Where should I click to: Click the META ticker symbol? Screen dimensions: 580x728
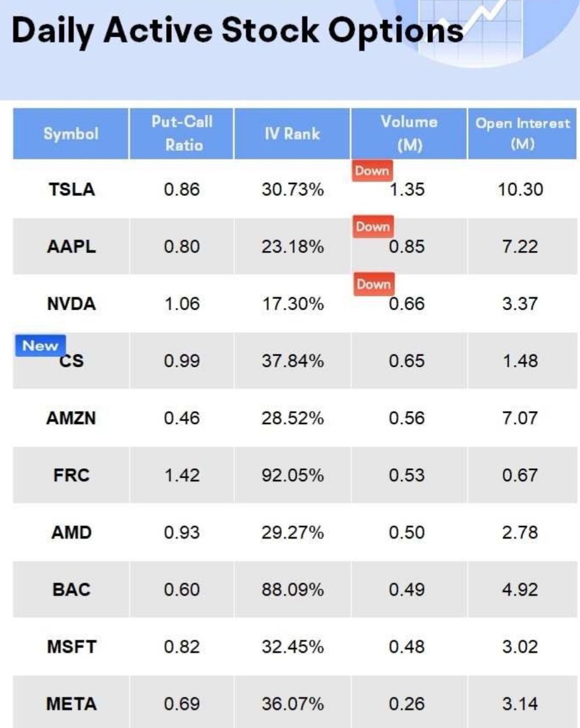(x=71, y=704)
